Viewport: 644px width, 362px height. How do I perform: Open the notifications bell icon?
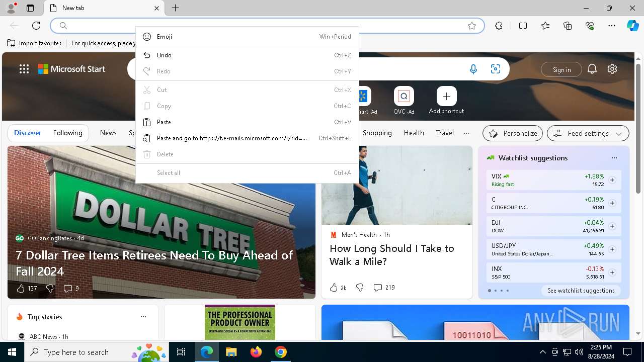[592, 69]
